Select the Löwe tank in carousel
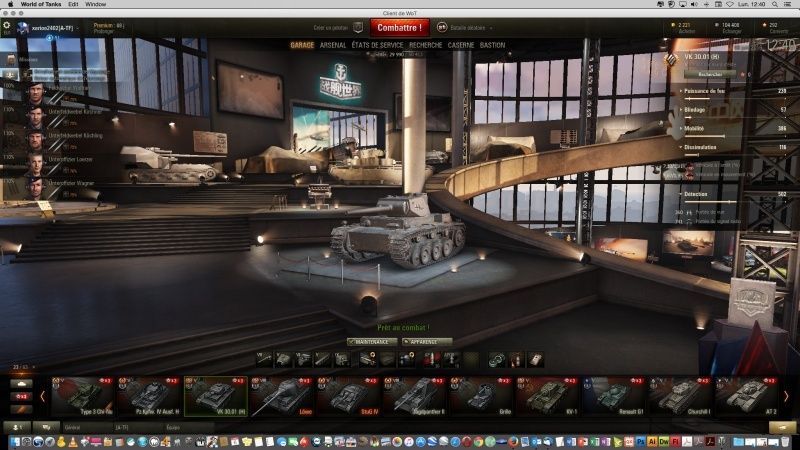Screen dimensions: 800x450 (x=282, y=396)
